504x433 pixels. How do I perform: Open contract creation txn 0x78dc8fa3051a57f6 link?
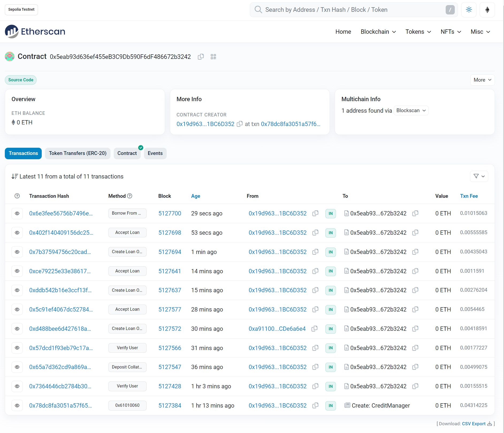(x=291, y=124)
